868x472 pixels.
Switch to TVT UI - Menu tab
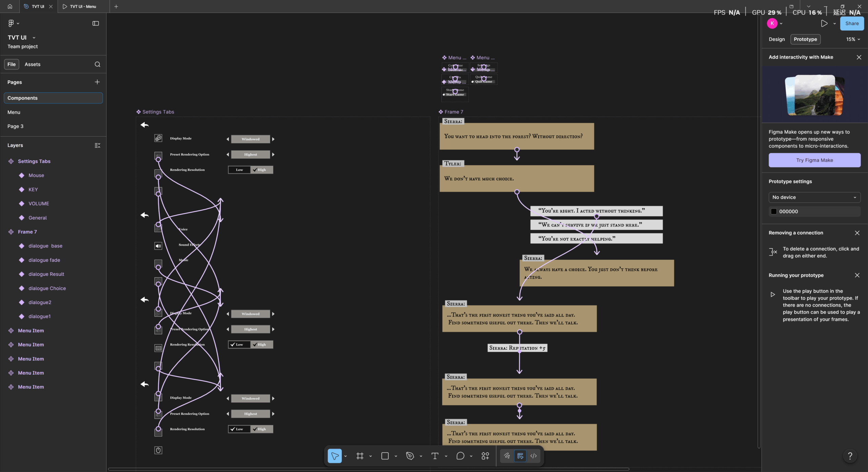pos(83,6)
